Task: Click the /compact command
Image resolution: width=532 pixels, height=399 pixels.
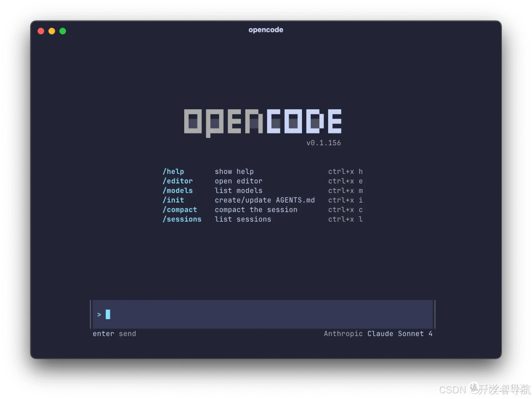Action: (180, 210)
